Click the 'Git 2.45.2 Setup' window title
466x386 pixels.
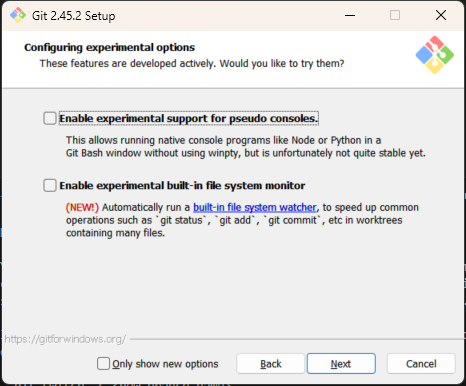(74, 16)
